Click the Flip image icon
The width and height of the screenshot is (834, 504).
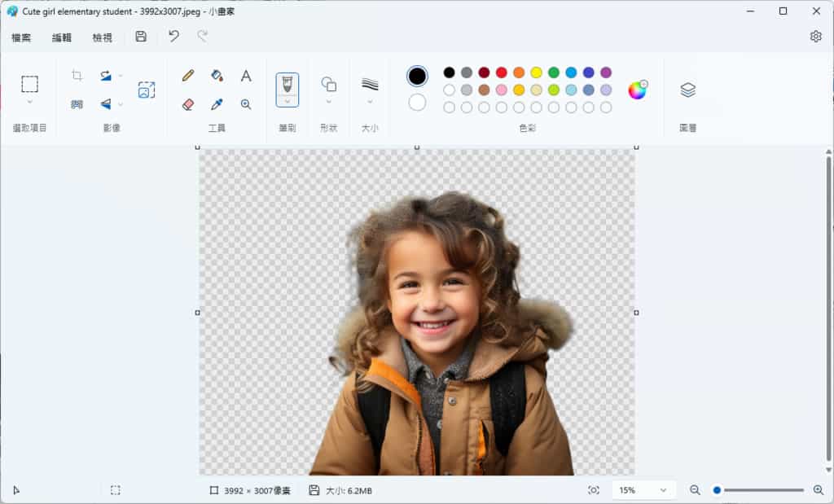(106, 104)
